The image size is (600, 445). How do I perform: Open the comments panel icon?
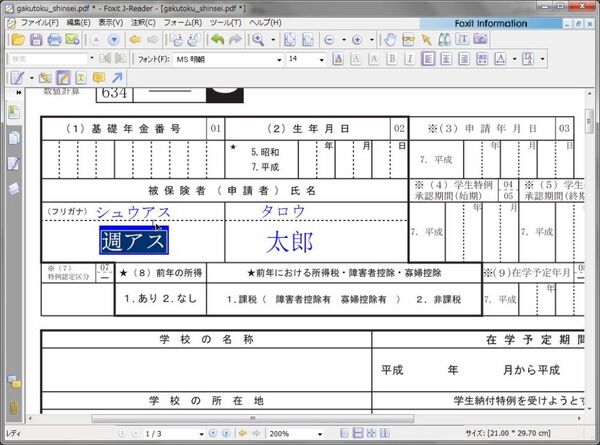[x=14, y=382]
